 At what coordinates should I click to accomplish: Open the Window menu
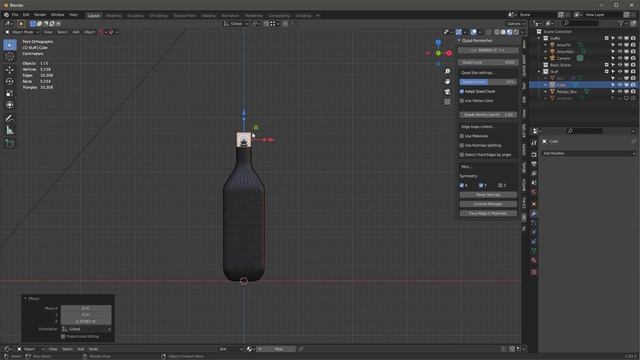click(58, 15)
